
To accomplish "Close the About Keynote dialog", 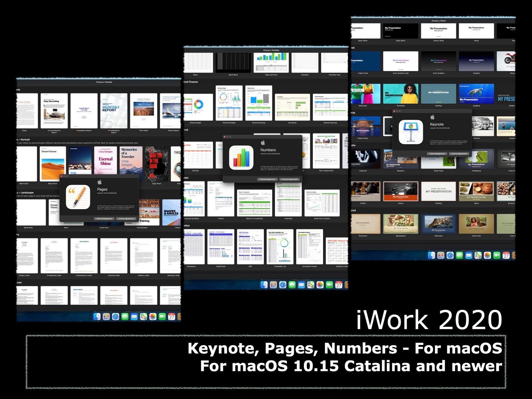I will click(x=394, y=111).
